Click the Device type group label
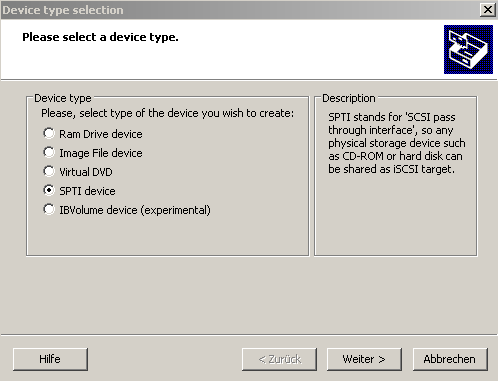The width and height of the screenshot is (498, 381). (63, 98)
